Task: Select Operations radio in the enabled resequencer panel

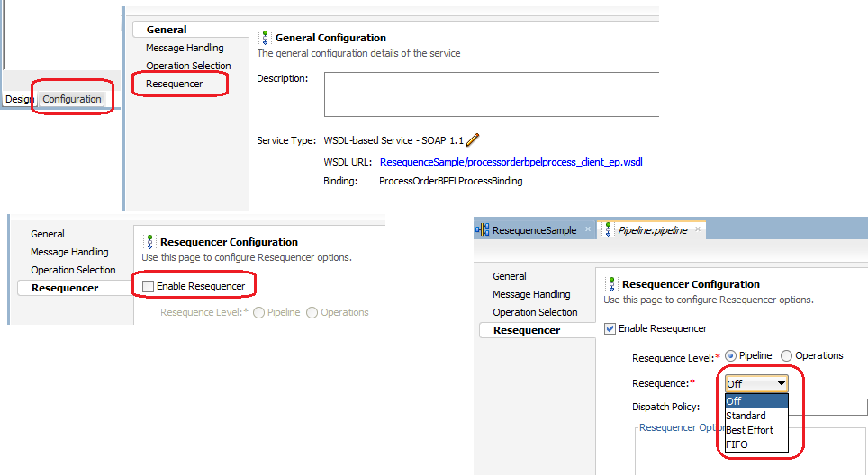Action: (786, 356)
